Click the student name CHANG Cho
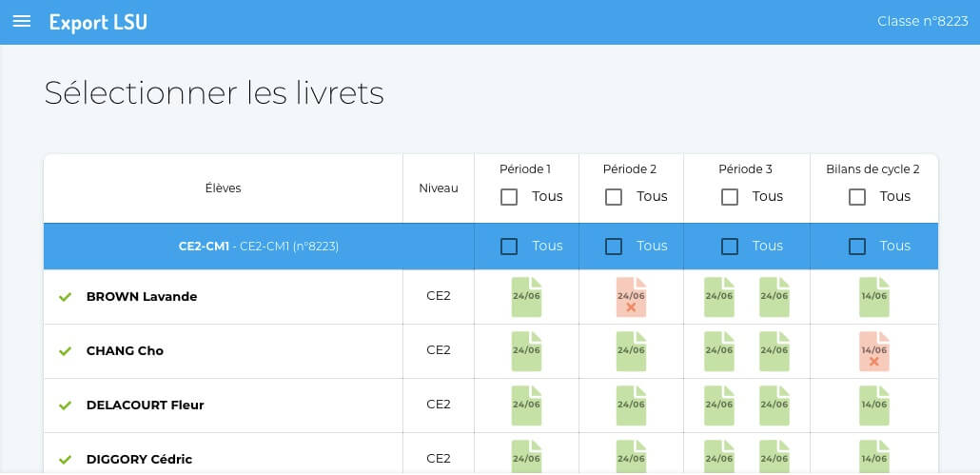980x475 pixels. tap(125, 351)
